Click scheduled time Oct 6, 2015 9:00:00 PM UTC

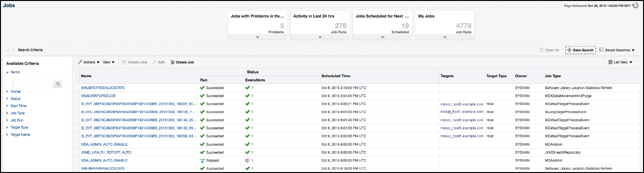click(x=344, y=160)
